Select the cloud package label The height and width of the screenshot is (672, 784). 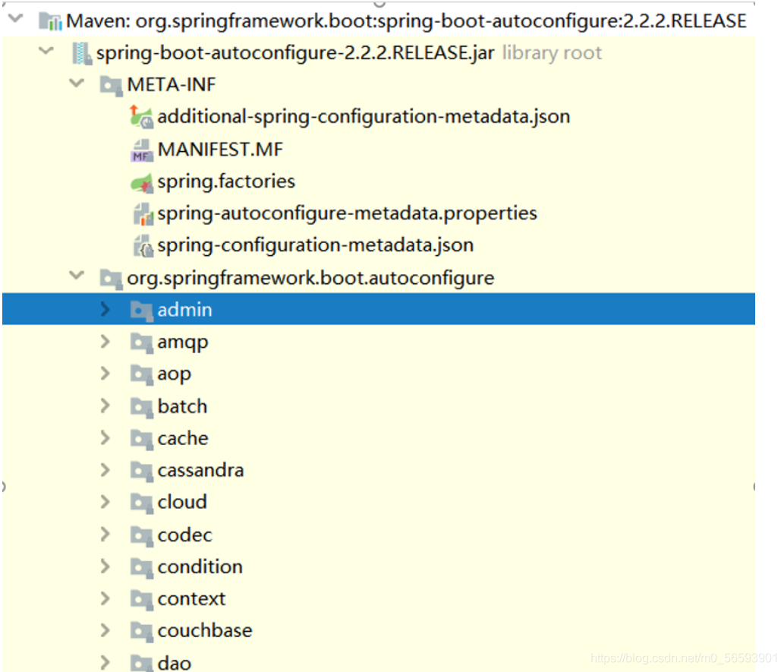pos(182,503)
